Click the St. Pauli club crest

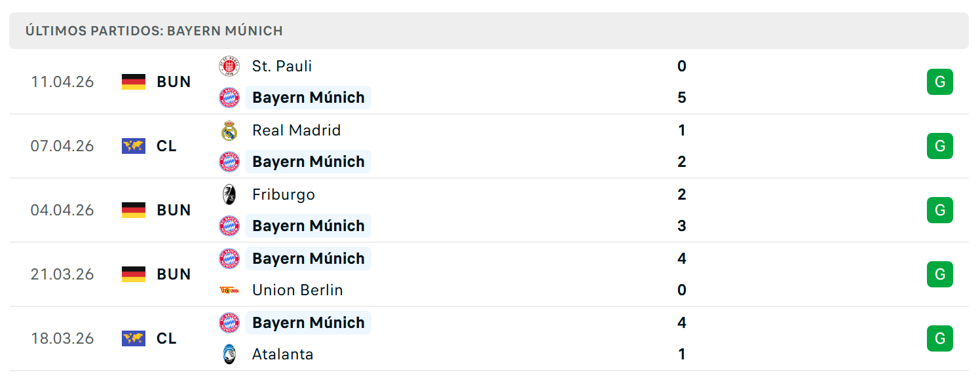(x=229, y=66)
